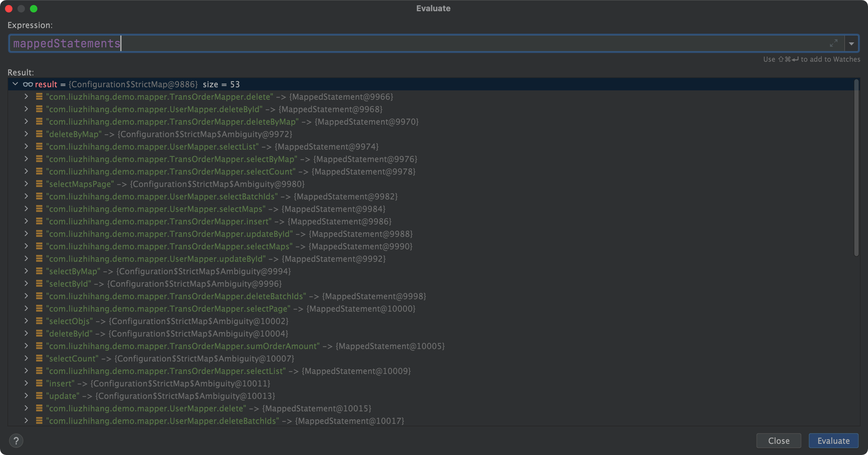Click the expand expression field icon
The width and height of the screenshot is (868, 455).
point(833,43)
